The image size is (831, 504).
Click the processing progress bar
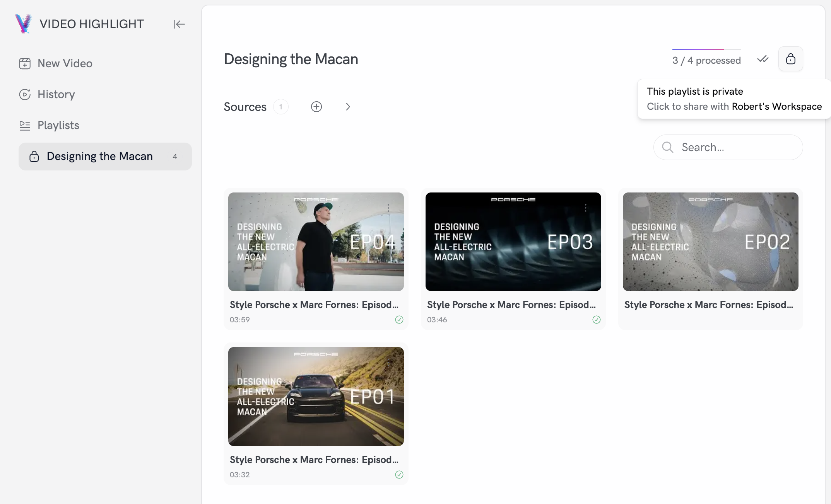706,49
